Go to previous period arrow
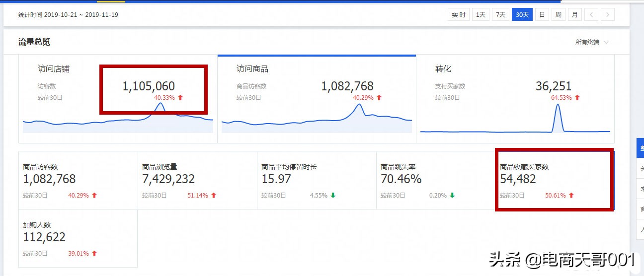Image resolution: width=644 pixels, height=276 pixels. (591, 14)
